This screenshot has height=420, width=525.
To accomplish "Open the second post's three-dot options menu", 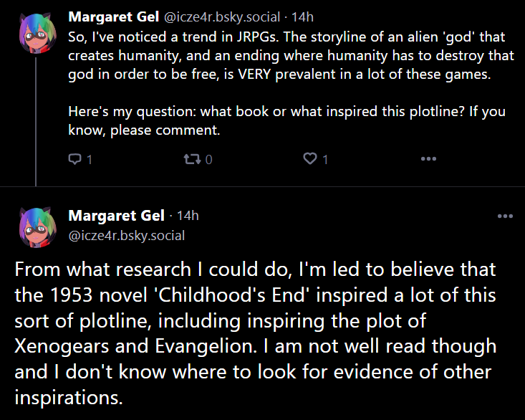I will click(x=505, y=216).
